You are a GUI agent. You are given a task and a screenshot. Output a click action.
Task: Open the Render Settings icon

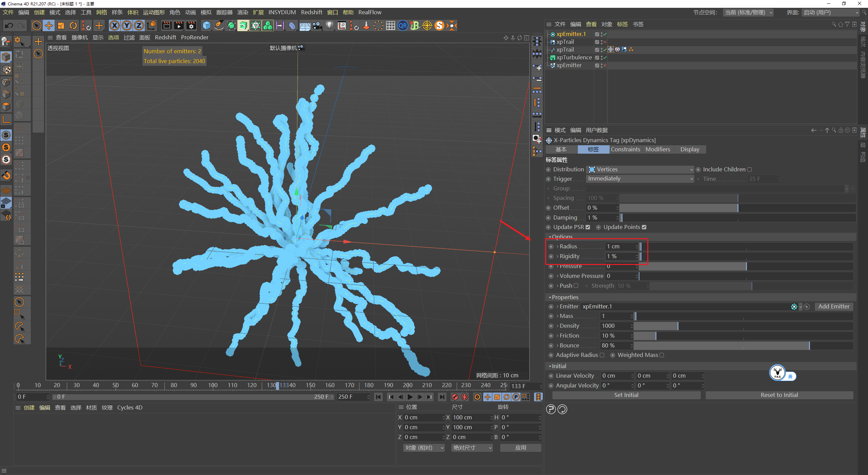click(191, 25)
